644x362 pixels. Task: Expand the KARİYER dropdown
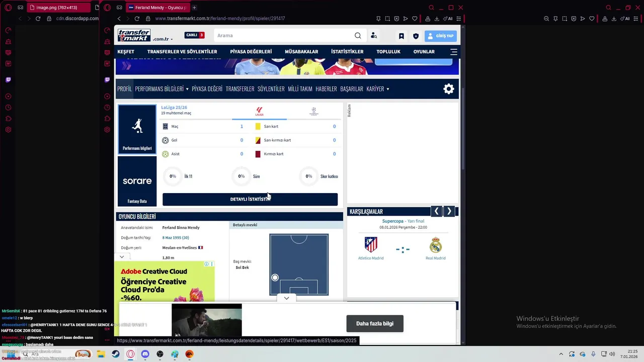pos(378,89)
